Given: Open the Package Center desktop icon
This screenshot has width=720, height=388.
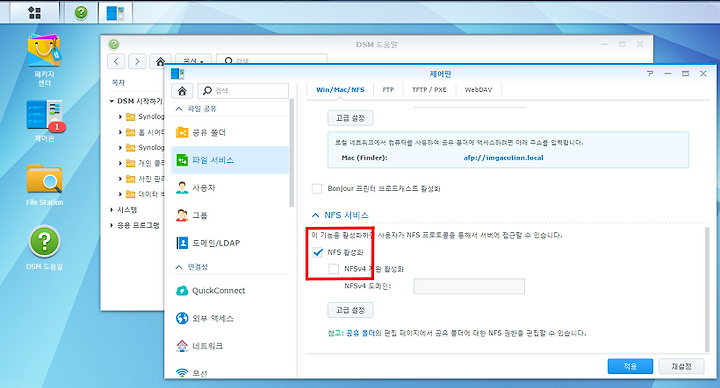Looking at the screenshot, I should pyautogui.click(x=44, y=60).
